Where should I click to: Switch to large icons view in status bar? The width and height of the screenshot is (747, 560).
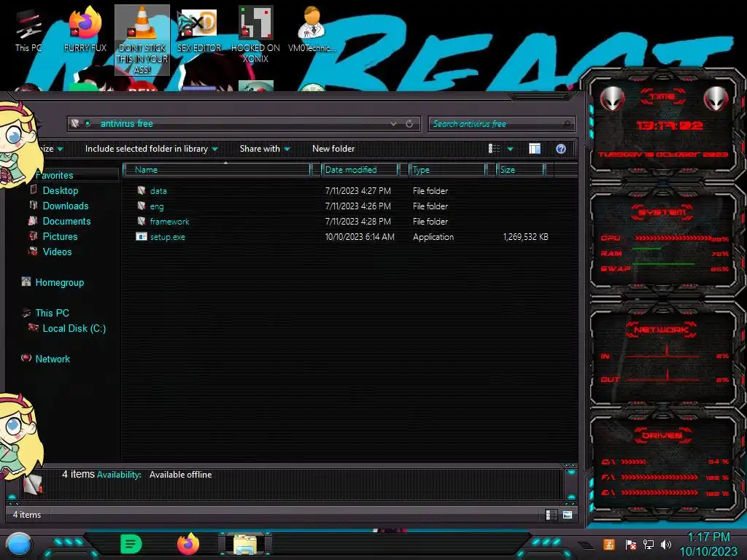point(568,515)
